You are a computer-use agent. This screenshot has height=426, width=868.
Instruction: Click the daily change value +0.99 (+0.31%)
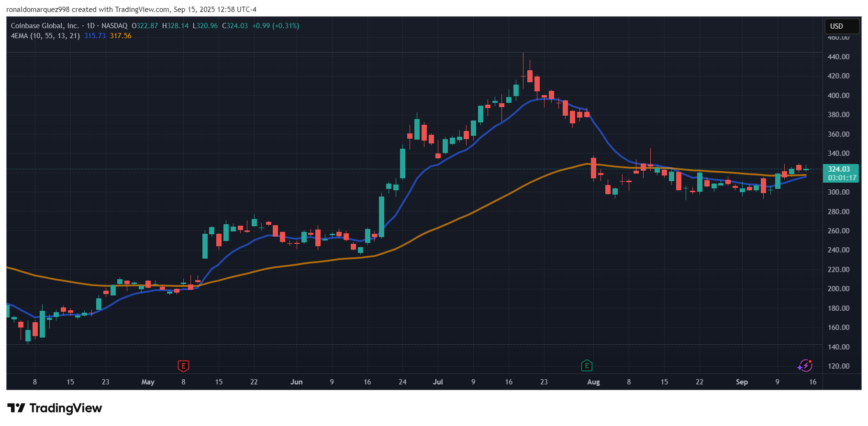click(276, 26)
